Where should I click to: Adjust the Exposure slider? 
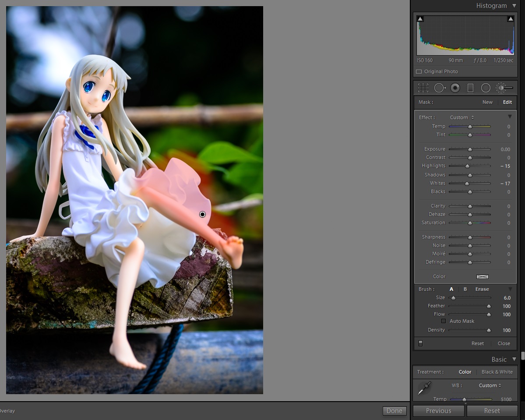pyautogui.click(x=470, y=149)
